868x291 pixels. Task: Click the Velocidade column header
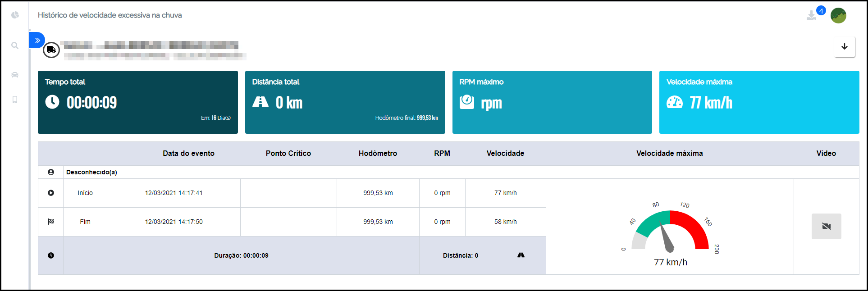click(505, 153)
